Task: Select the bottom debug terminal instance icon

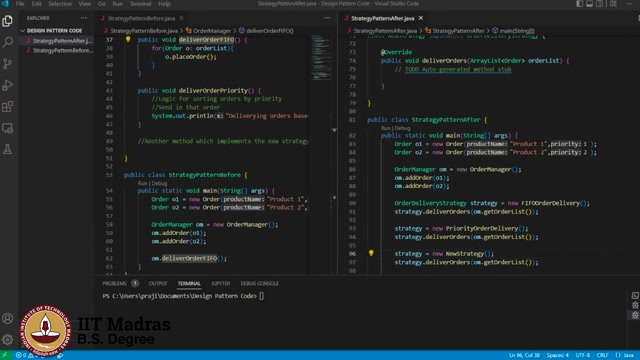Action: click(x=635, y=315)
